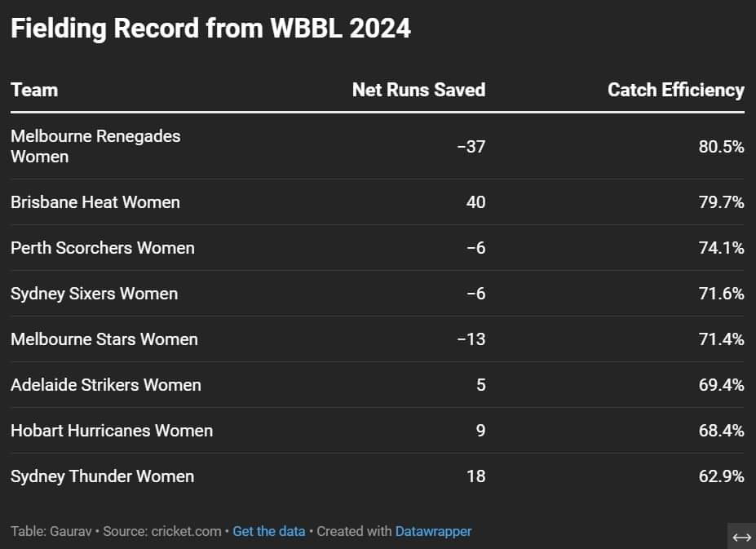The height and width of the screenshot is (549, 756).
Task: Click the cricket.com source text
Action: [x=186, y=531]
